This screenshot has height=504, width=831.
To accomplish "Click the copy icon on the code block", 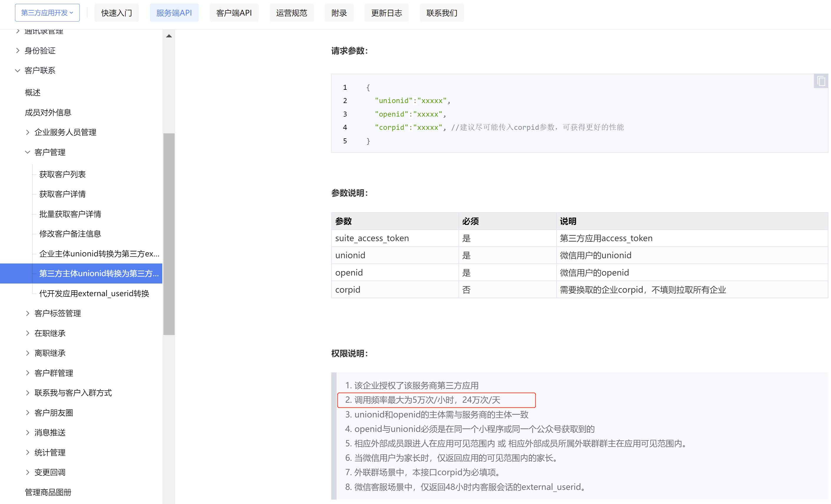I will point(821,81).
